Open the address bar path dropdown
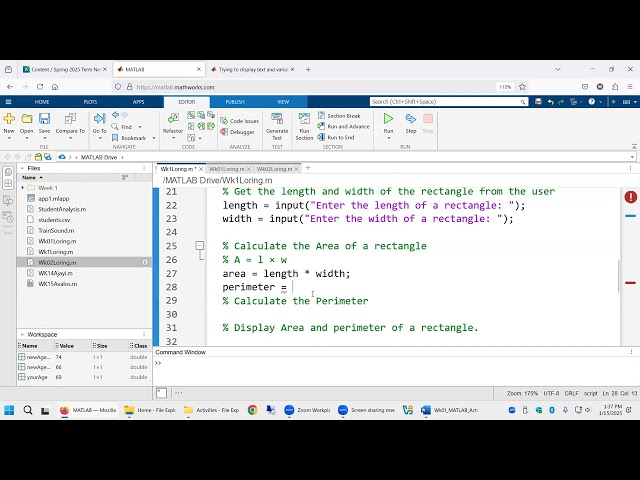 [x=632, y=157]
